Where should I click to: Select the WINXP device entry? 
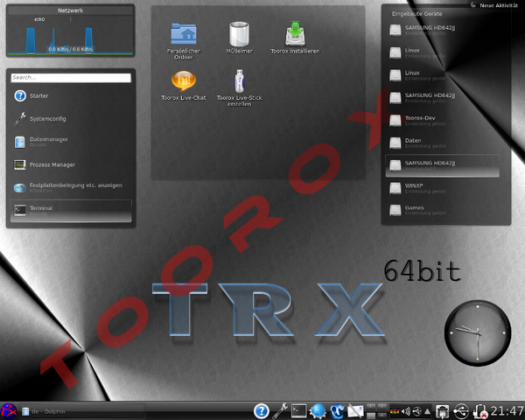pyautogui.click(x=442, y=188)
